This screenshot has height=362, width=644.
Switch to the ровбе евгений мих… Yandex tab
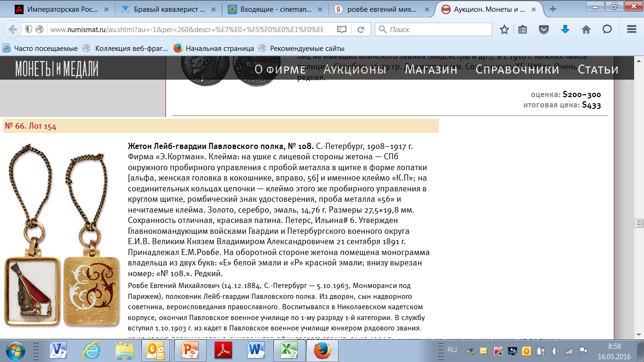[381, 9]
